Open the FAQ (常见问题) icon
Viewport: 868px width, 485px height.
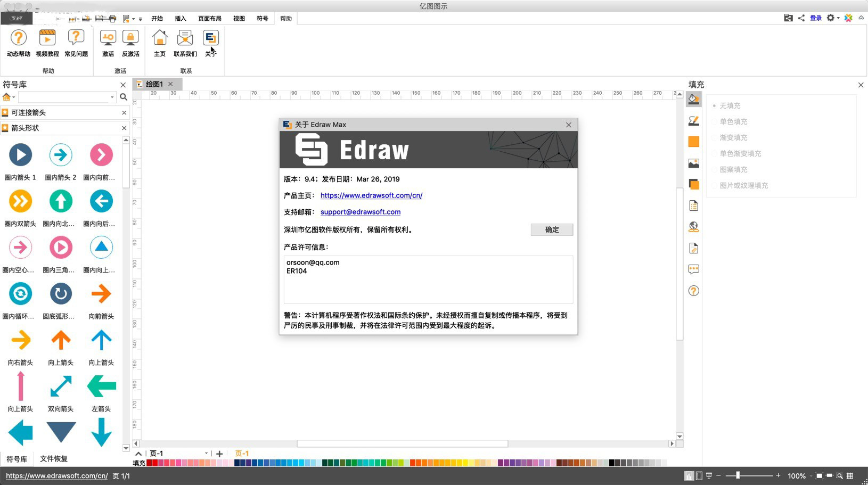[76, 38]
